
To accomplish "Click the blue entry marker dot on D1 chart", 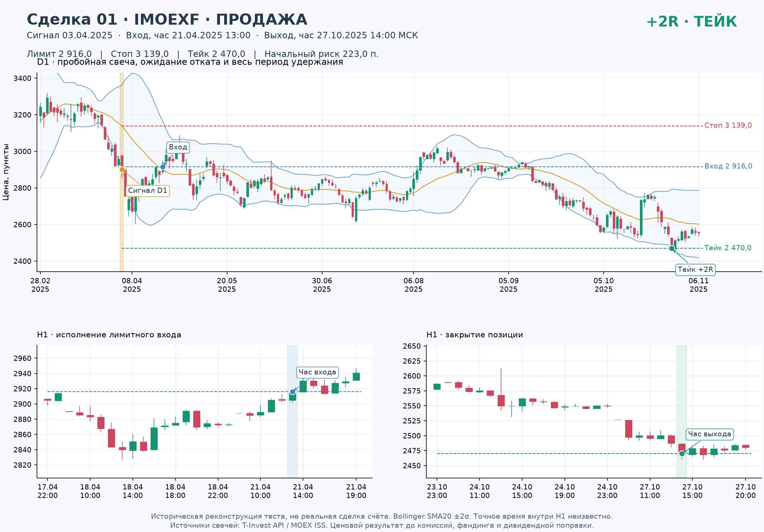I will (163, 167).
